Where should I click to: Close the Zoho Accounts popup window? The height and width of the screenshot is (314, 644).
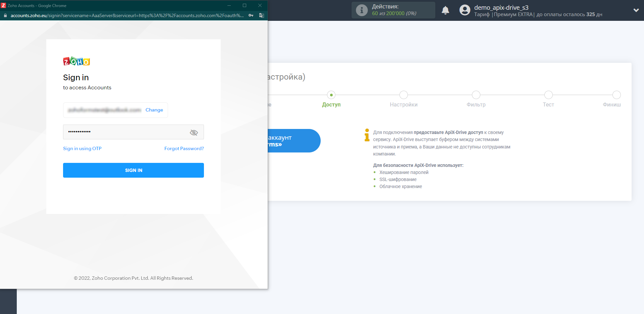[x=260, y=5]
